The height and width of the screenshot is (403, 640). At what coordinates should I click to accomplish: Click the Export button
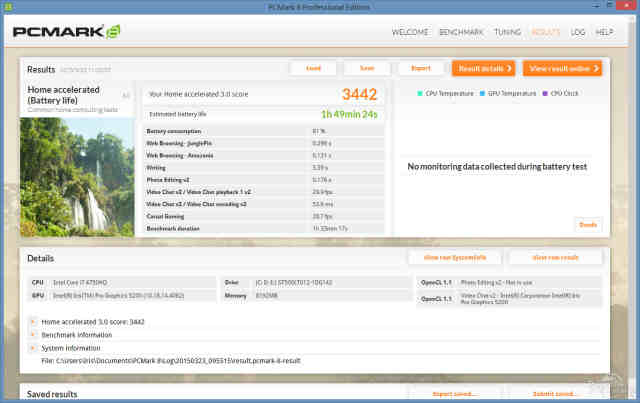(x=421, y=68)
